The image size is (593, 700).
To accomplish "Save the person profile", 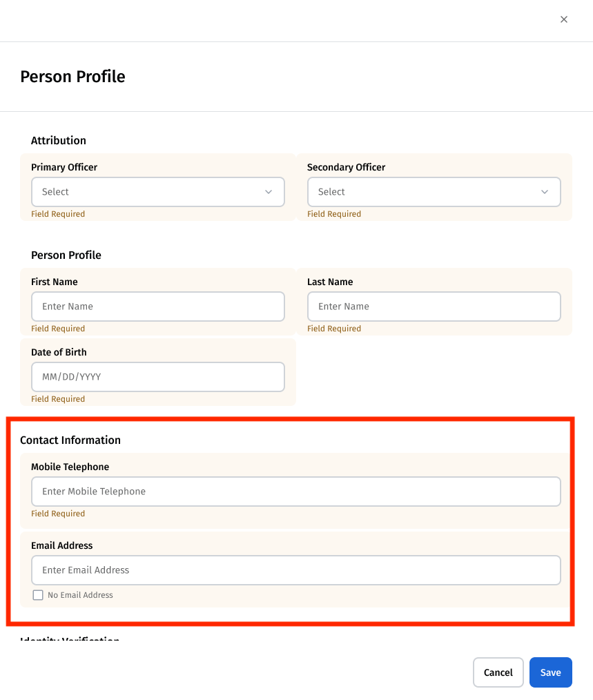I will coord(550,672).
